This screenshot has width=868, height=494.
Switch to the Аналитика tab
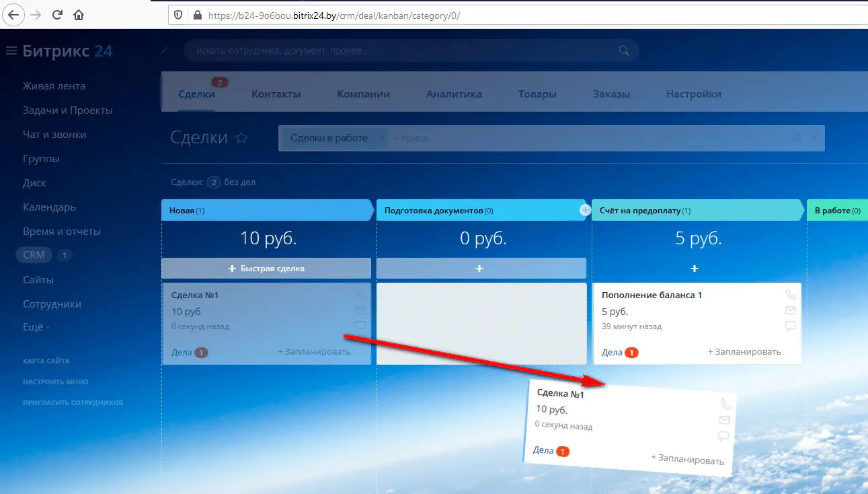[454, 94]
